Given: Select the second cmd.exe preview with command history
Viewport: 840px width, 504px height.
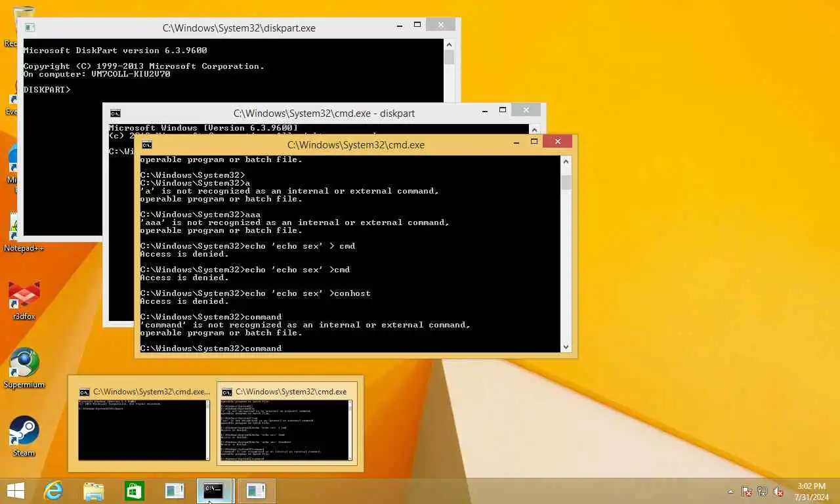Looking at the screenshot, I should (x=287, y=424).
